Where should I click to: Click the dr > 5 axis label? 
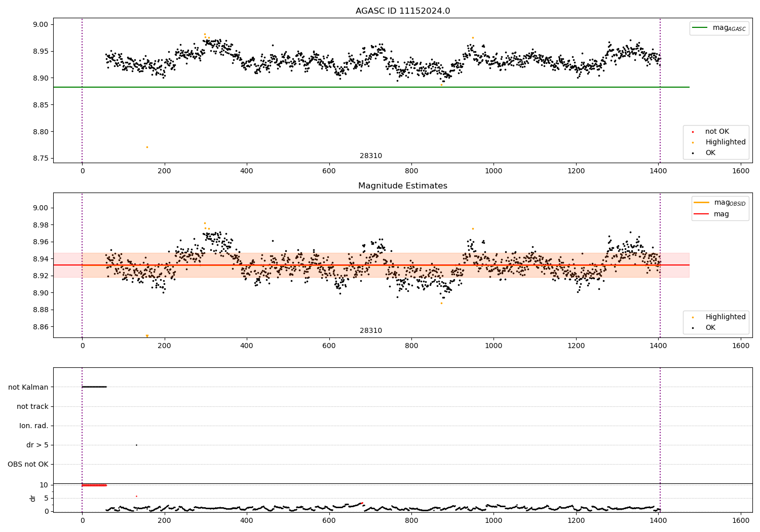tap(37, 445)
